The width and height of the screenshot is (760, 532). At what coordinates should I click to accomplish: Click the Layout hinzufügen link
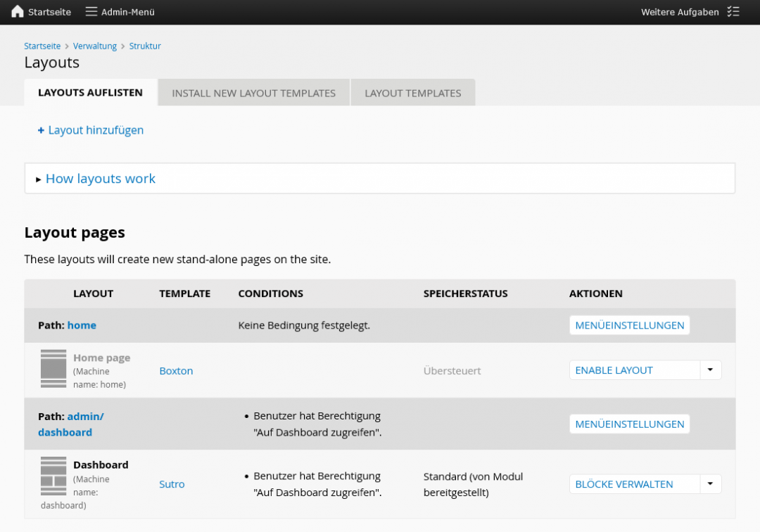pos(96,130)
